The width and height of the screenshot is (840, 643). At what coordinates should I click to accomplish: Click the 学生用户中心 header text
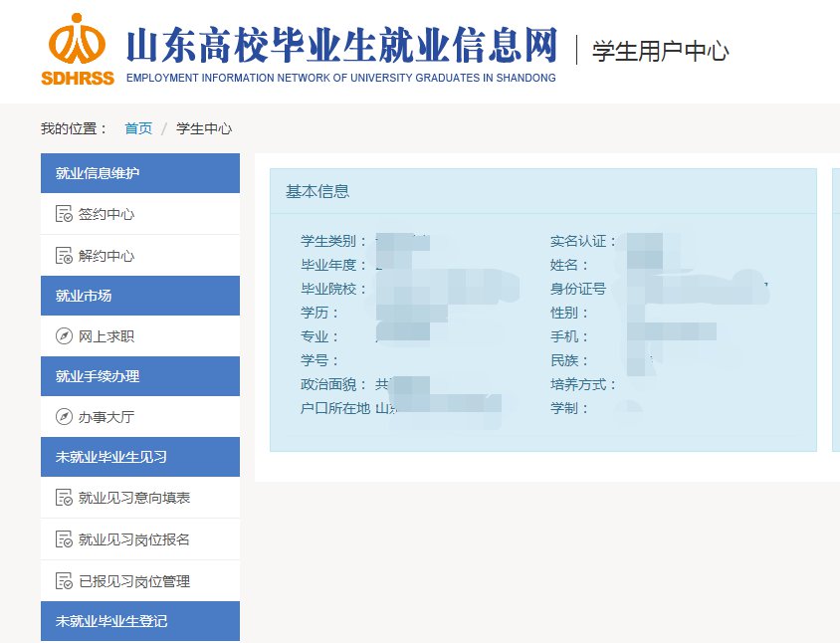[x=660, y=51]
